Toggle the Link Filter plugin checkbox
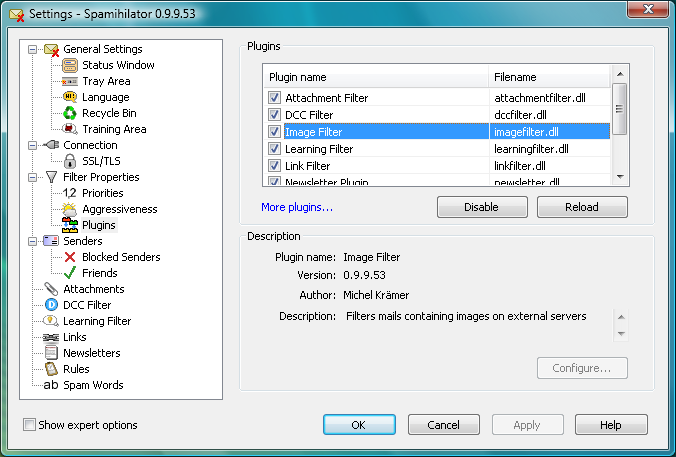This screenshot has height=457, width=676. [x=274, y=165]
